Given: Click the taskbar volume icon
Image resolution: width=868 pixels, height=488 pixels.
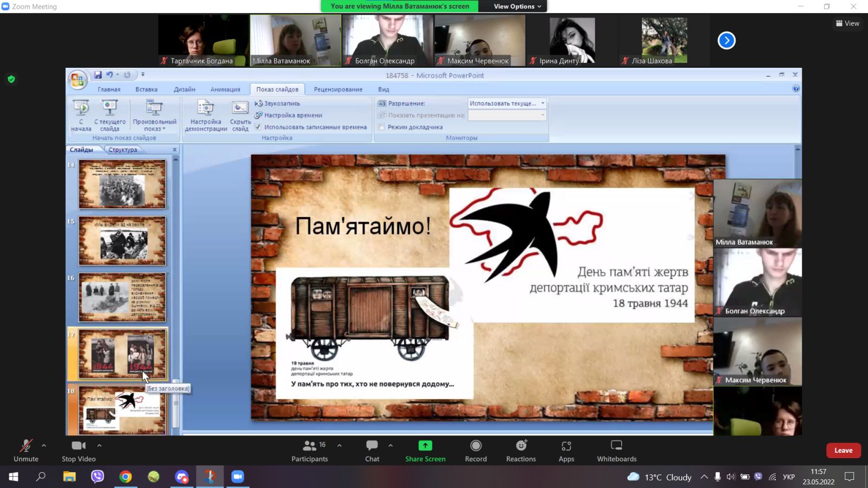Looking at the screenshot, I should pos(731,477).
